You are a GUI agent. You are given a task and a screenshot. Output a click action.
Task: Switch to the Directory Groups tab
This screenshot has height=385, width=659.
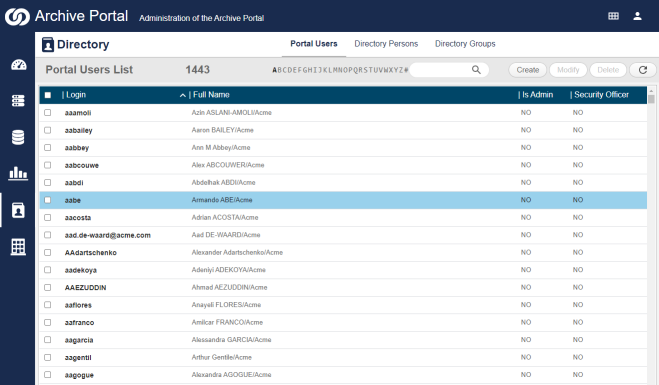click(x=465, y=44)
